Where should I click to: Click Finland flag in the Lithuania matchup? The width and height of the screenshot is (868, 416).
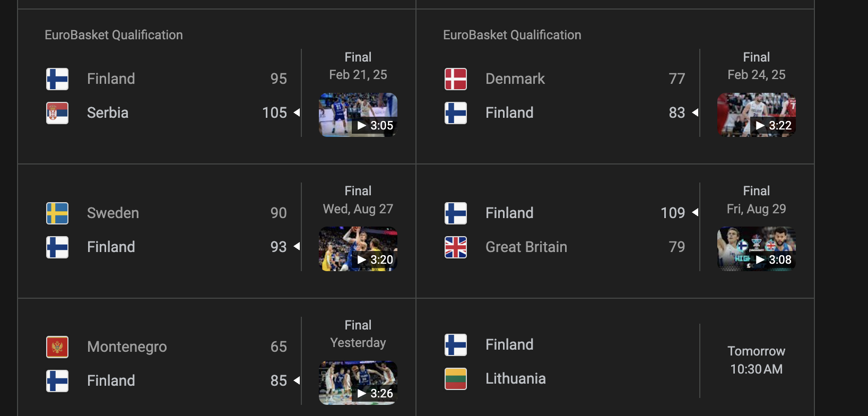[456, 345]
